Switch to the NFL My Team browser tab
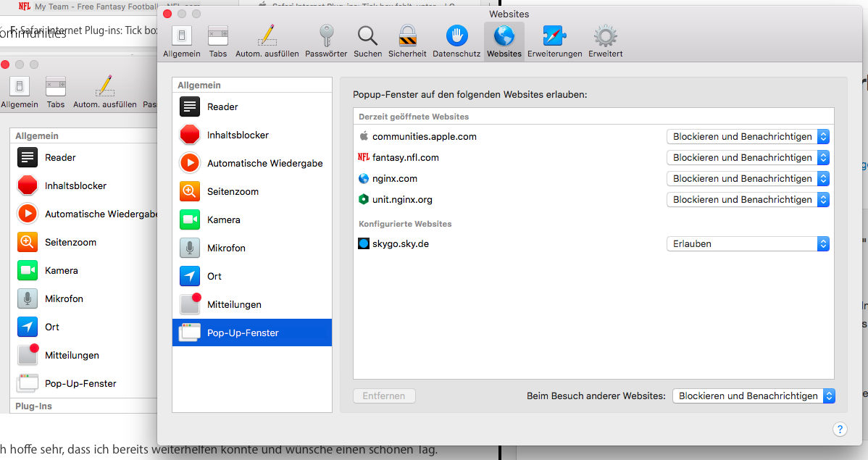The image size is (868, 460). [80, 7]
